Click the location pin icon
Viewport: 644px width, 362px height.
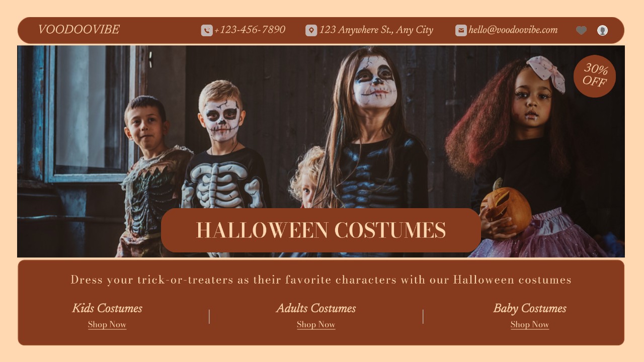coord(311,30)
